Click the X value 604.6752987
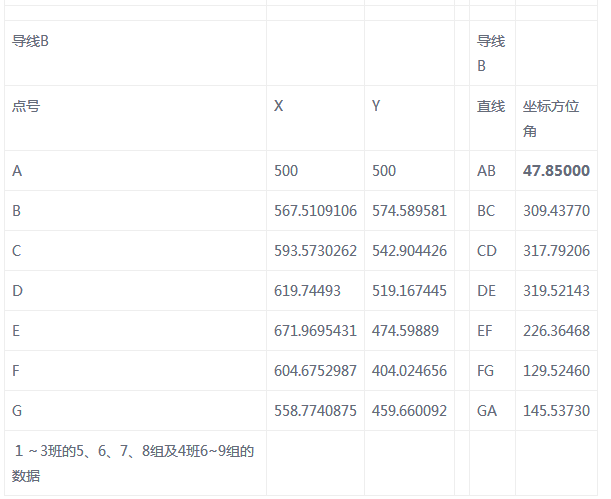The width and height of the screenshot is (611, 499). click(x=315, y=371)
